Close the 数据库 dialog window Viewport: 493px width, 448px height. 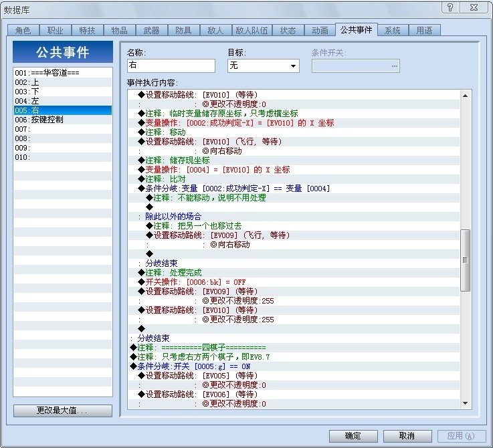474,7
